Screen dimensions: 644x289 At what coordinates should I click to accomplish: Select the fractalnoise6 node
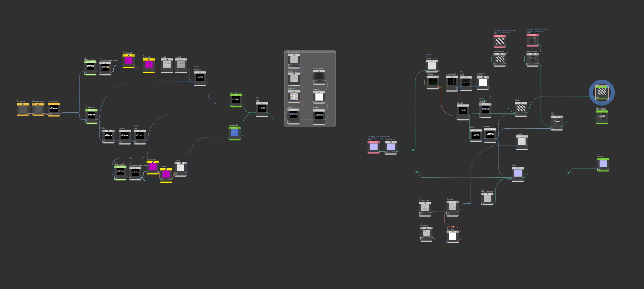click(425, 209)
